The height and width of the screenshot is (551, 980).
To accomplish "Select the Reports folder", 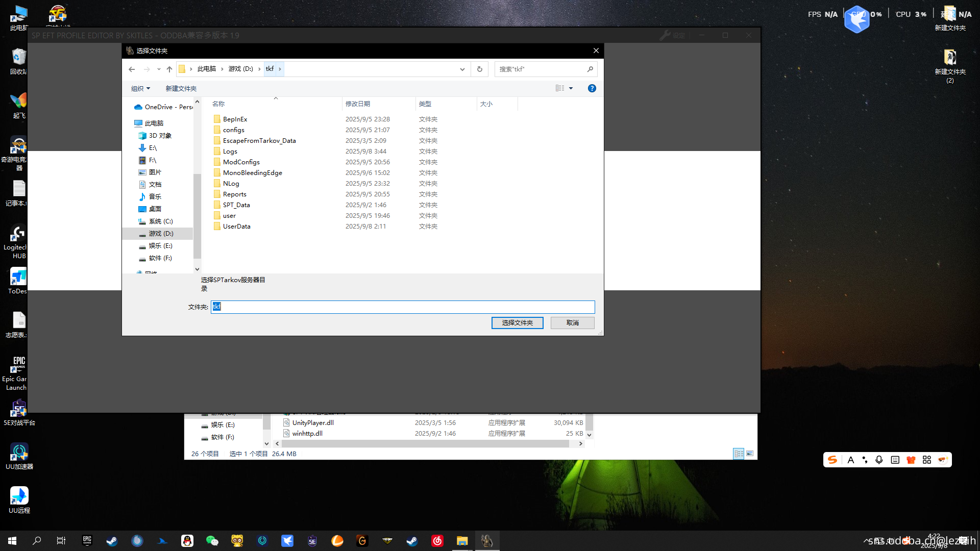I will pyautogui.click(x=234, y=194).
